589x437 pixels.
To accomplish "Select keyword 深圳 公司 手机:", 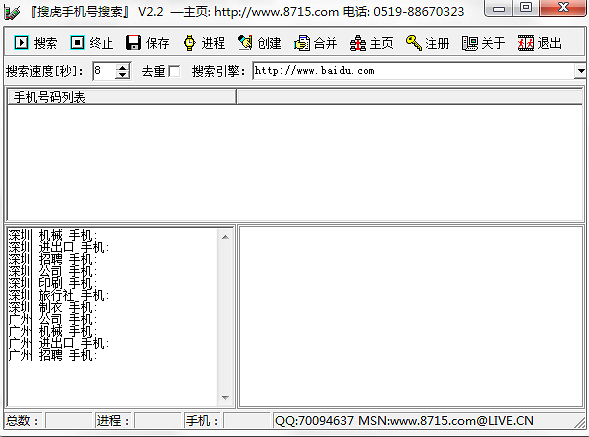I will (x=53, y=271).
